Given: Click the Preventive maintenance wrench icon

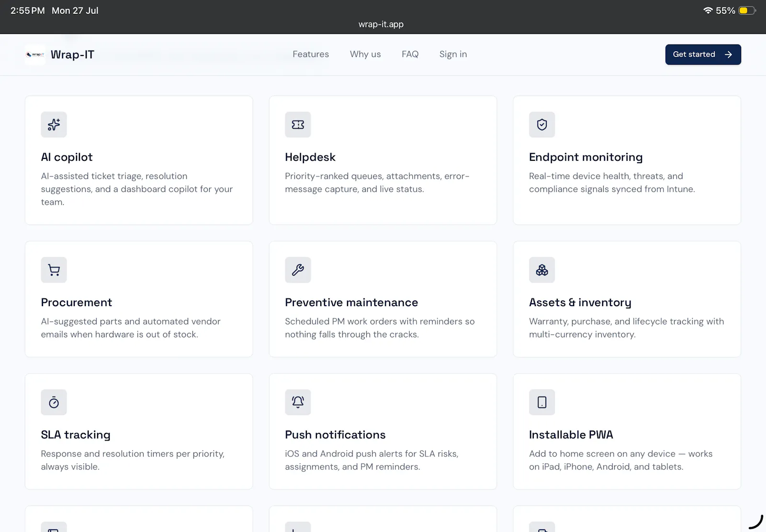Looking at the screenshot, I should 298,270.
